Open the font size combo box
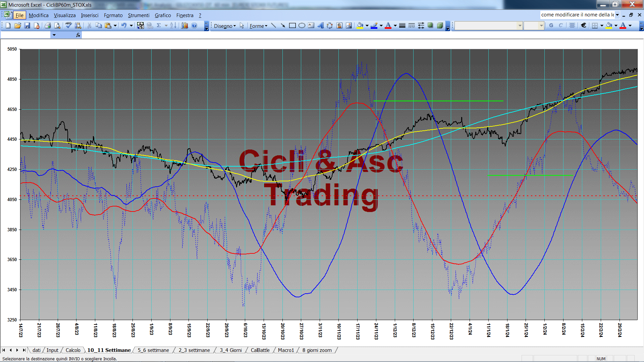The height and width of the screenshot is (362, 644). pos(534,25)
